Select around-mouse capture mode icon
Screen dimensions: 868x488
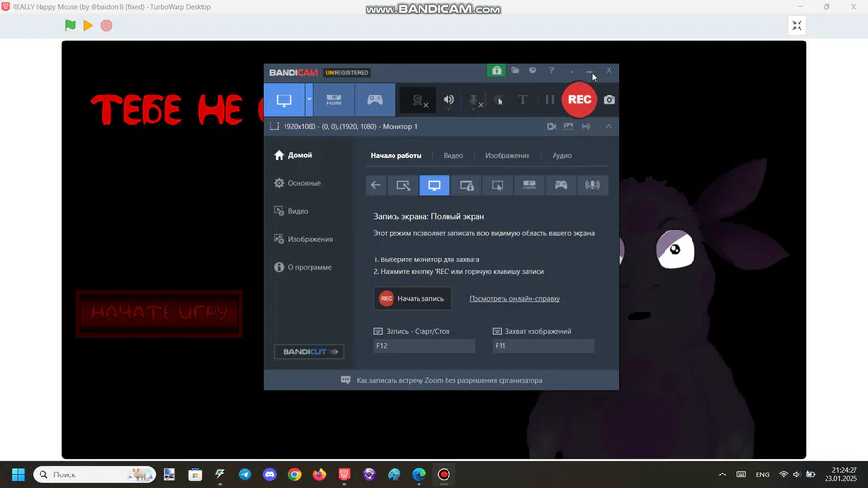point(498,185)
